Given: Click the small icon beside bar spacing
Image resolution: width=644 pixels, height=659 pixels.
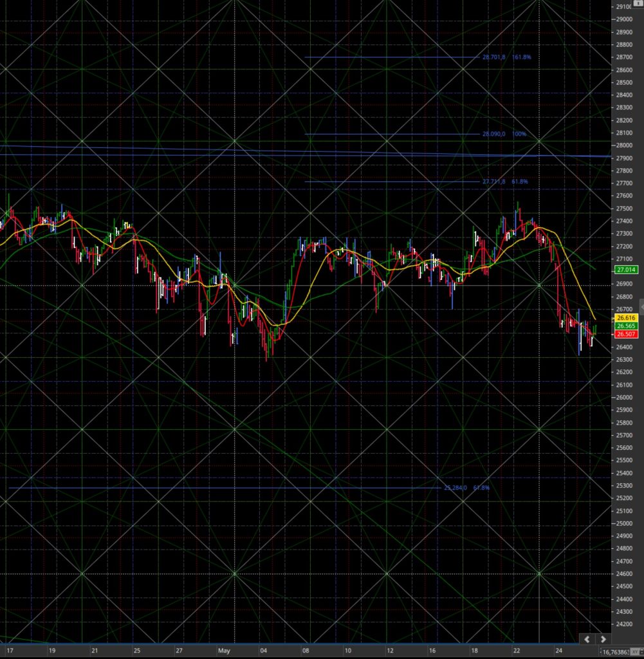Looking at the screenshot, I should click(635, 652).
